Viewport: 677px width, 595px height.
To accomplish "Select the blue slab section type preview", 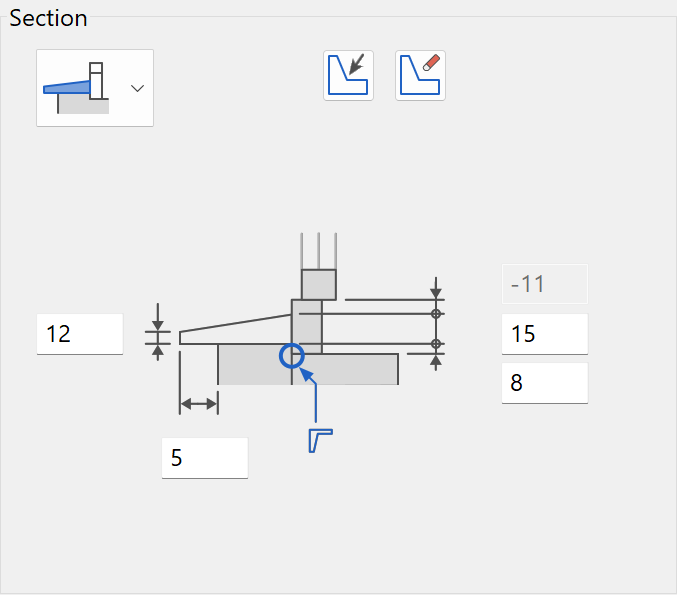I will [76, 88].
